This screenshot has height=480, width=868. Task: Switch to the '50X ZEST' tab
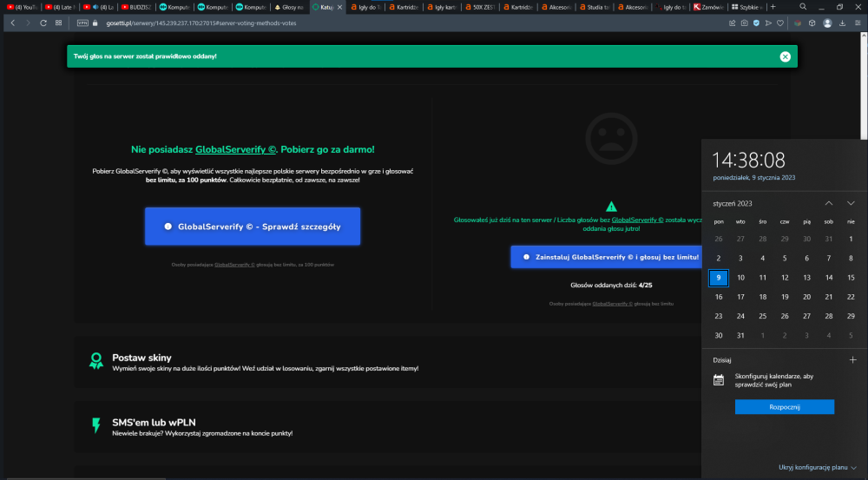pos(480,7)
